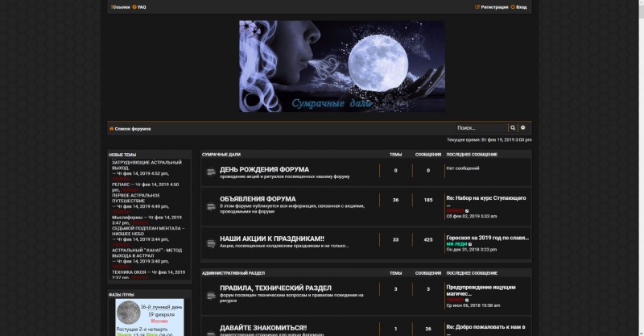
Task: Open category header АДМИНИСТРАТИВНЫЙ РАЗДЕЛ
Action: tap(233, 273)
